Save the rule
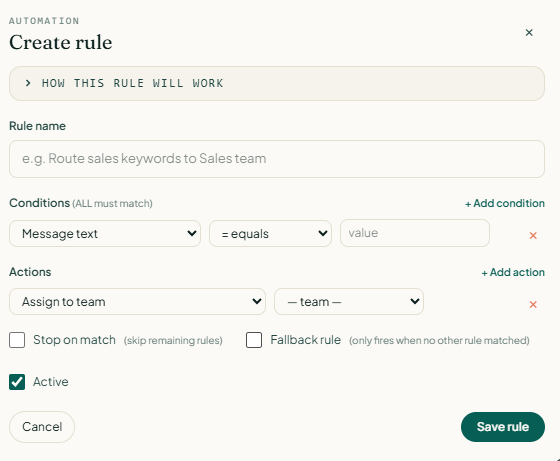 point(503,427)
